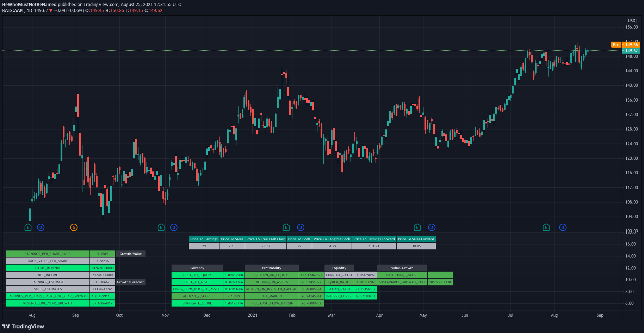
Task: Click the earnings E marker just before Feb
Action: tap(286, 228)
